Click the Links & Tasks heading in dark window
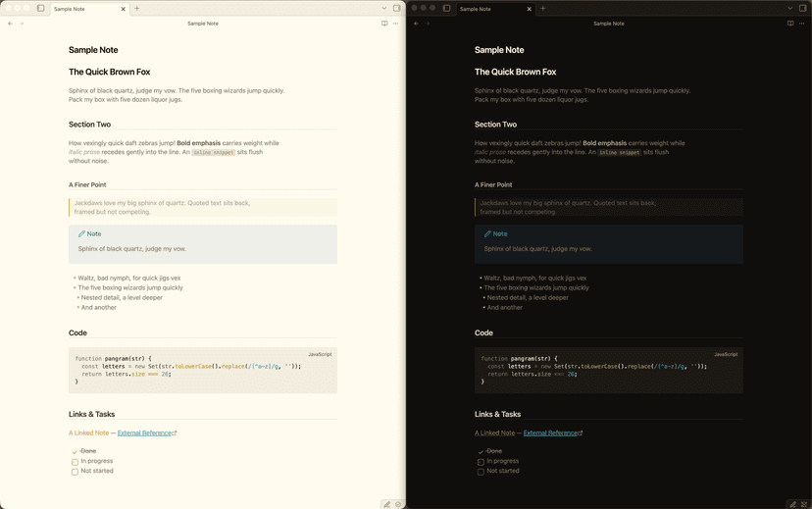This screenshot has width=812, height=509. click(x=497, y=414)
